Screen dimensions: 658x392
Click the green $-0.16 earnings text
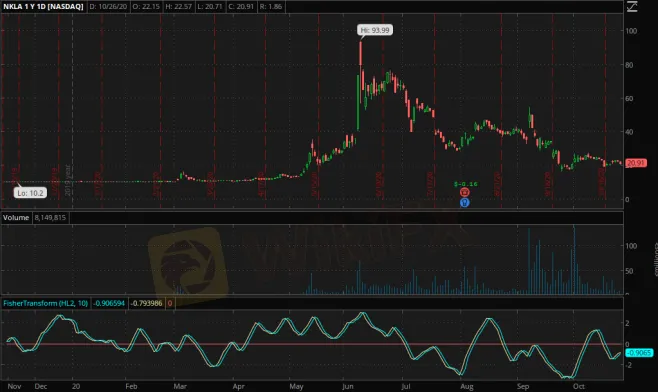[466, 184]
